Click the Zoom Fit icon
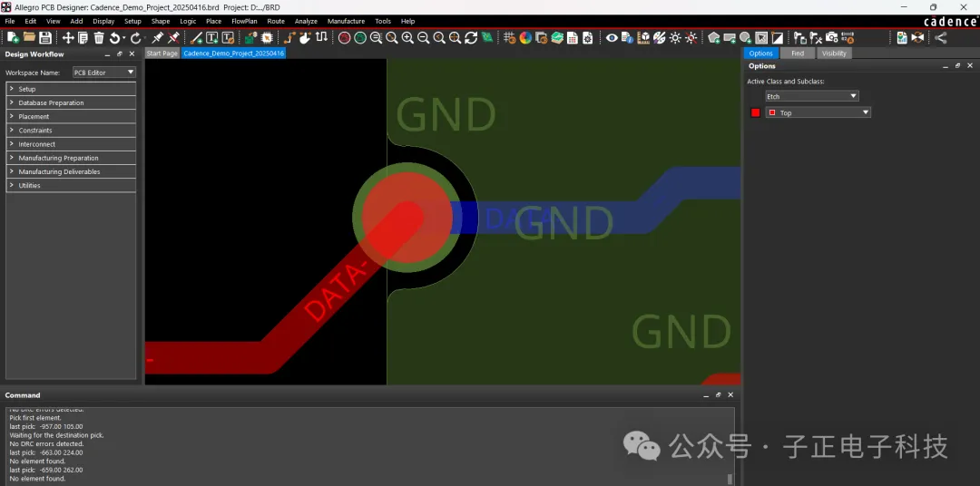Viewport: 980px width, 486px height. (392, 37)
